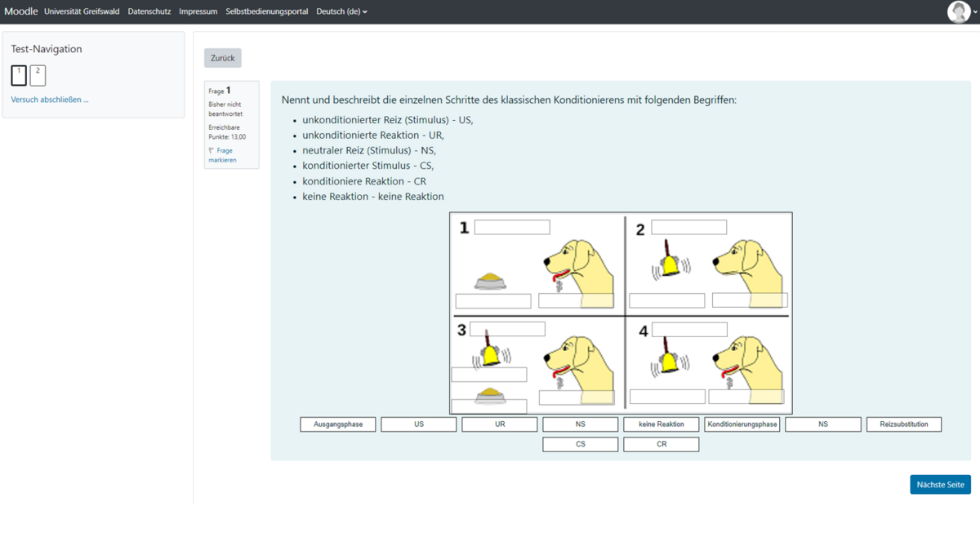
Task: Expand the Deutsch (de) language dropdown
Action: (x=341, y=11)
